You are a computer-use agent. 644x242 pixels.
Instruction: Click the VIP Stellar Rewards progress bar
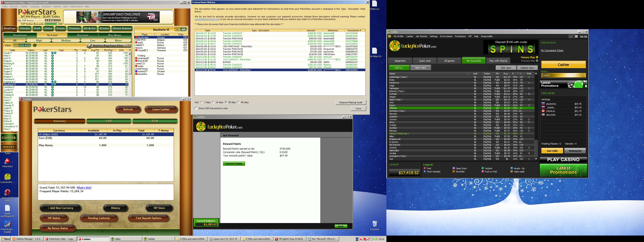point(51,24)
